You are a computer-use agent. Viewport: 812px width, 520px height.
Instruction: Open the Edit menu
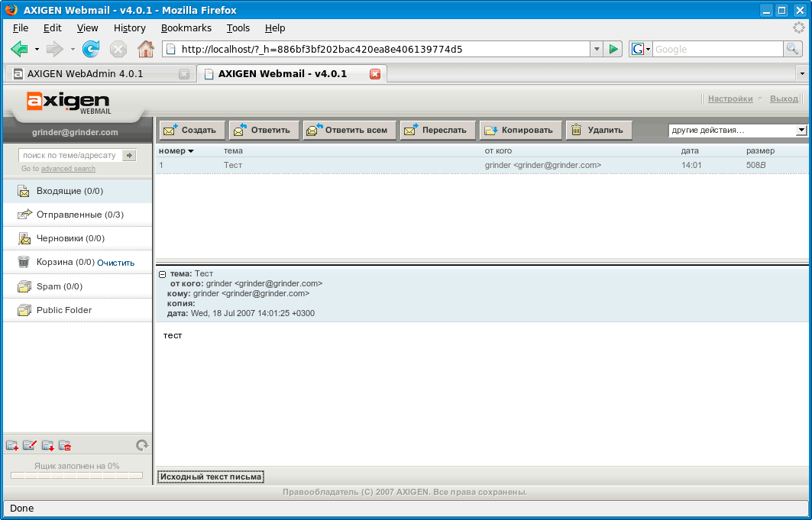coord(52,28)
